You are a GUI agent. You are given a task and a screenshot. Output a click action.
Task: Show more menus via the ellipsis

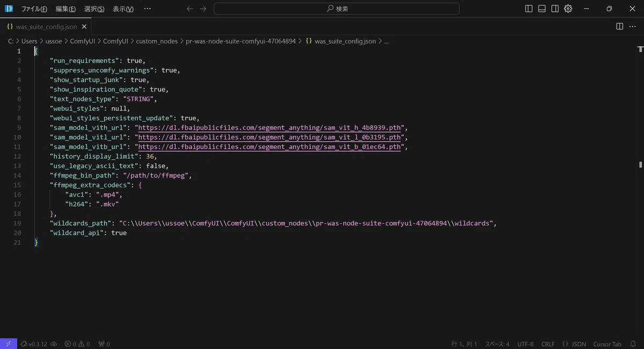point(148,9)
